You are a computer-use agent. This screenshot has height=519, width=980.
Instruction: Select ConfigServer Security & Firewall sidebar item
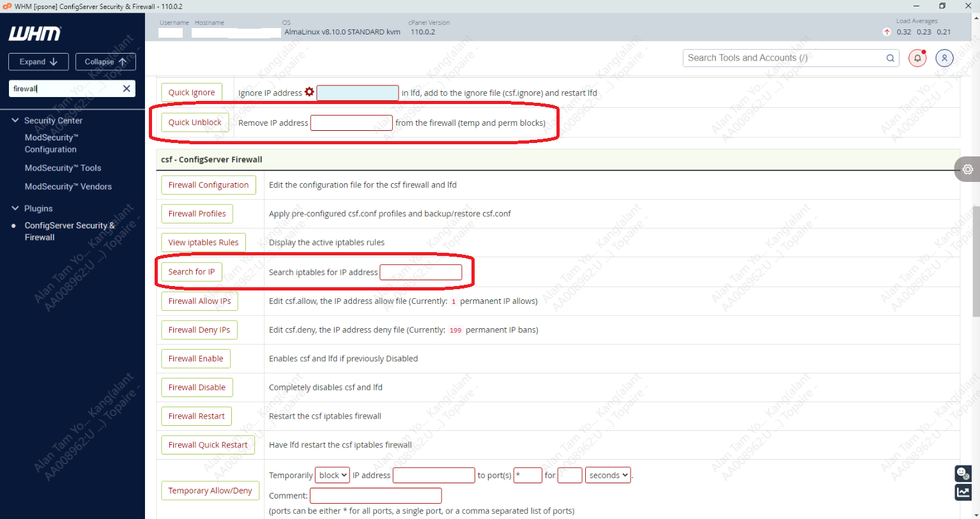[69, 231]
